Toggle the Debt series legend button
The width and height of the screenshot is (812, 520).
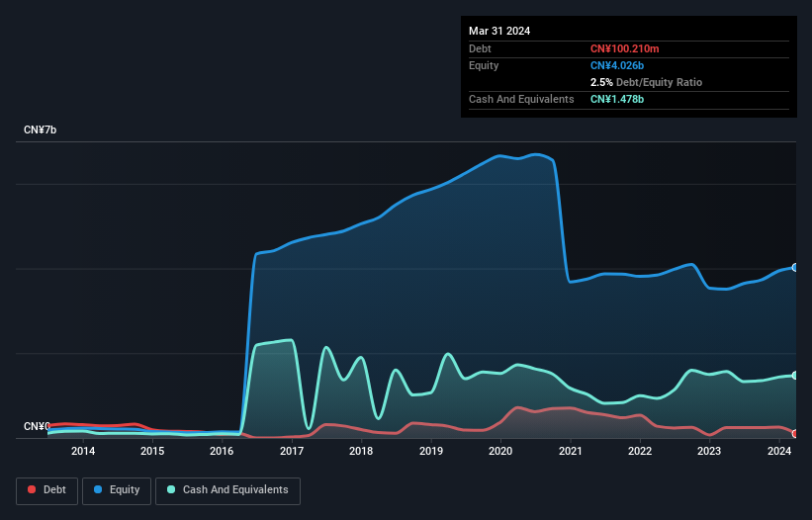(47, 490)
